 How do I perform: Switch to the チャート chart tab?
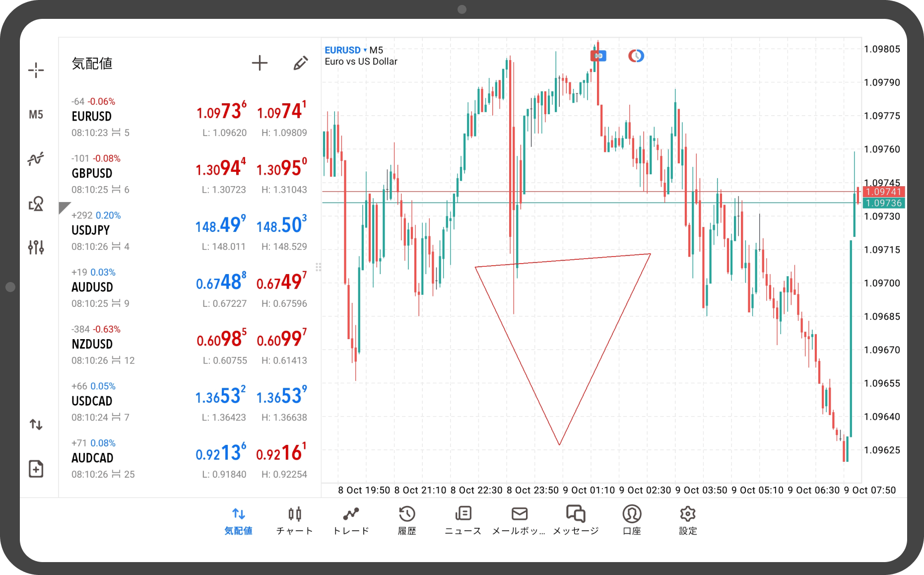tap(295, 521)
